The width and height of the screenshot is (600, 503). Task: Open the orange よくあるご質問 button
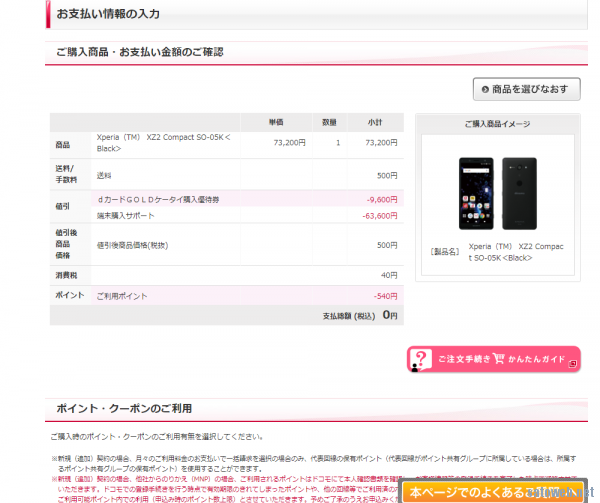pyautogui.click(x=493, y=491)
